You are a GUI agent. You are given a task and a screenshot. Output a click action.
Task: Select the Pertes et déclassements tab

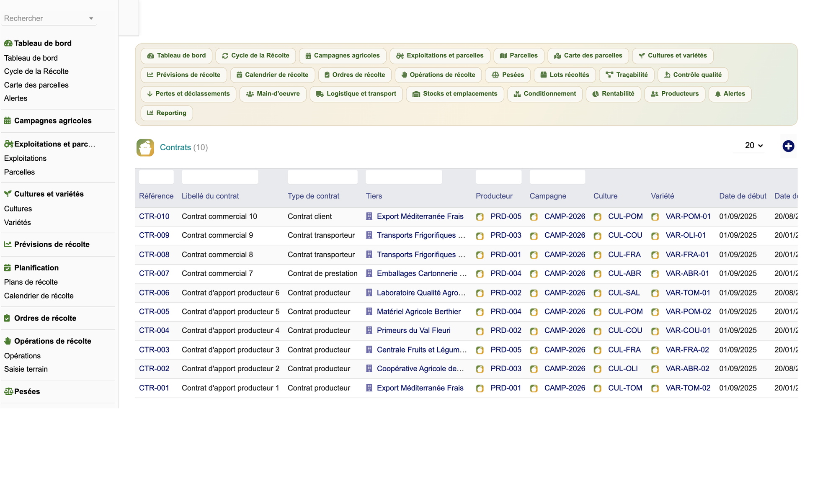click(188, 94)
